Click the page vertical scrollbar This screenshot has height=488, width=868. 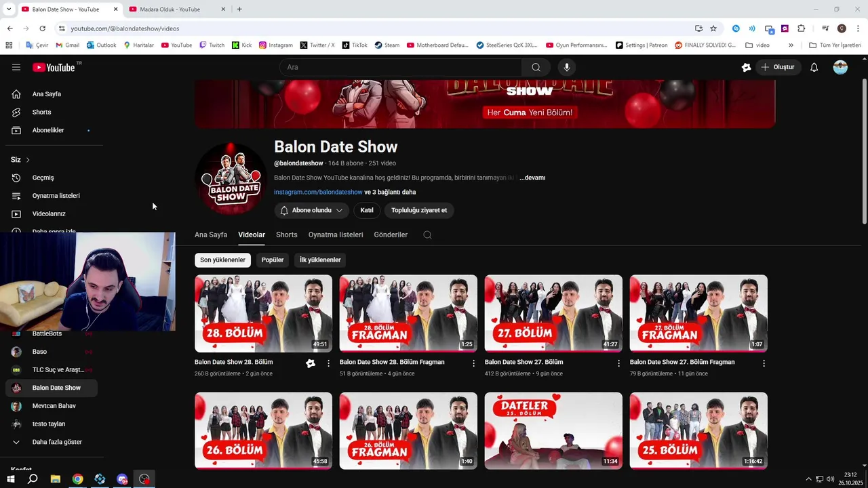864,152
